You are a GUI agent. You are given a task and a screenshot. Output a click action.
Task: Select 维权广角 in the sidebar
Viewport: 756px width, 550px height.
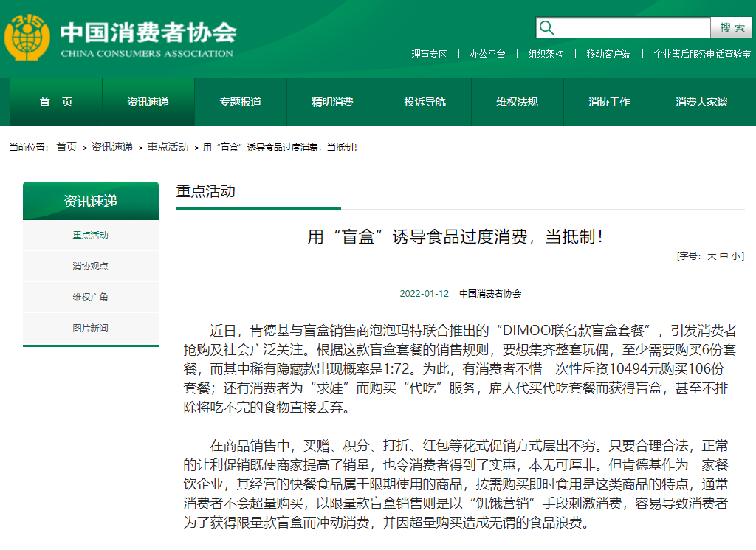91,297
